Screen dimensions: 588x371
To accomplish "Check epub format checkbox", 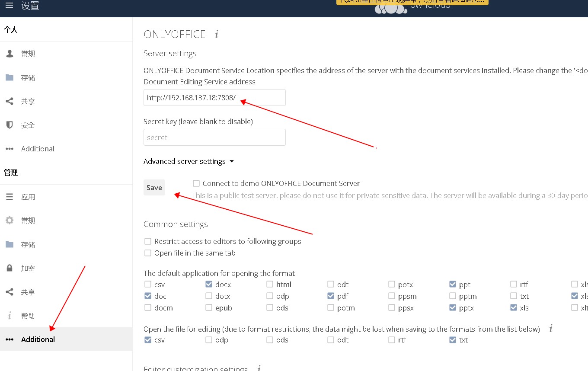I will pos(209,308).
